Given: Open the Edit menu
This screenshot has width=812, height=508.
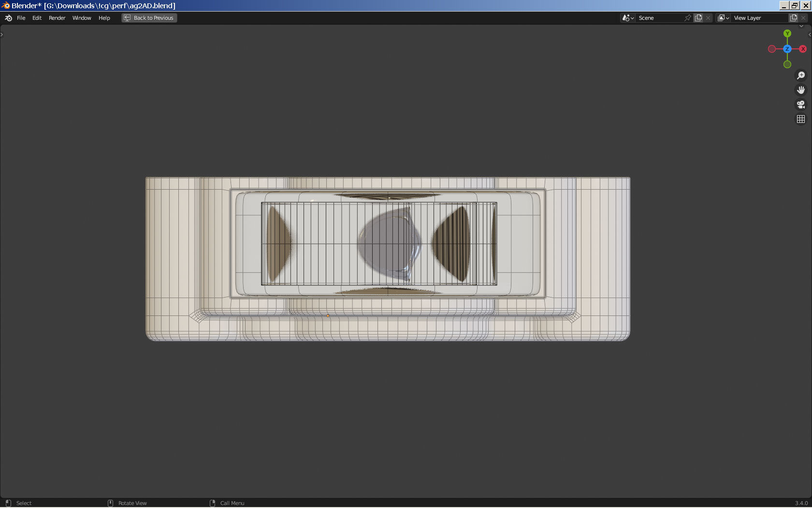Looking at the screenshot, I should point(37,18).
